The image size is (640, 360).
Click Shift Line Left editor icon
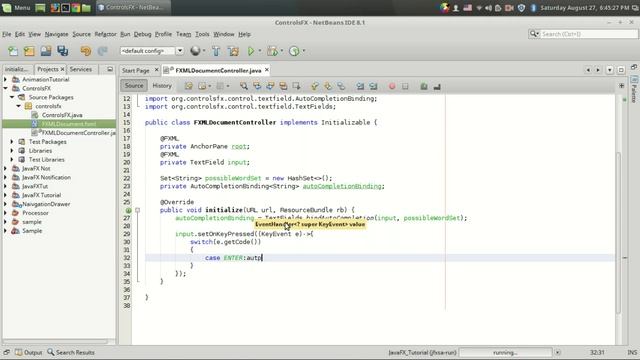(360, 86)
